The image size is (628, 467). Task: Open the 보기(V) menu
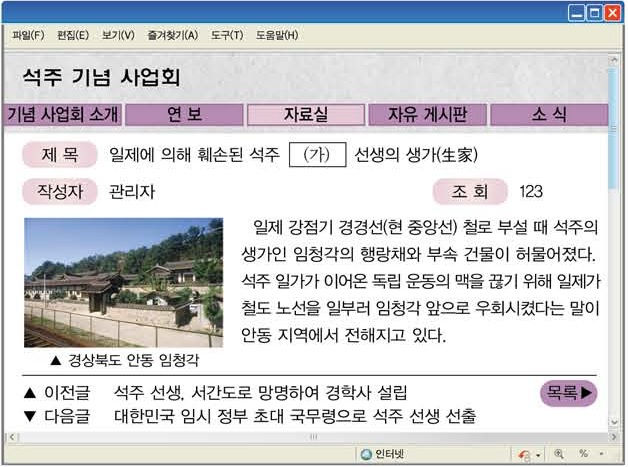(118, 35)
